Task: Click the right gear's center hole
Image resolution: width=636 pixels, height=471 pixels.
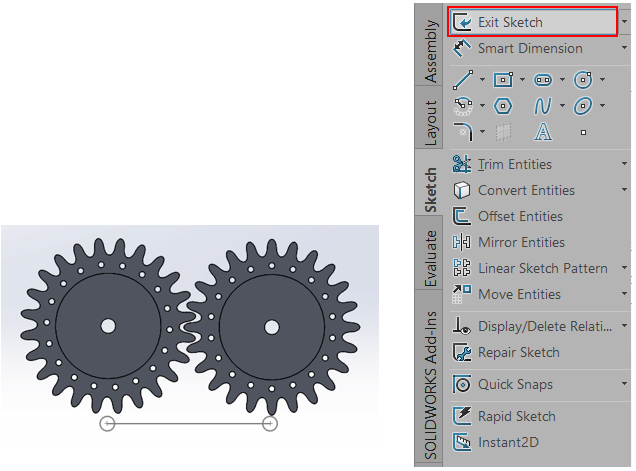Action: [x=271, y=327]
